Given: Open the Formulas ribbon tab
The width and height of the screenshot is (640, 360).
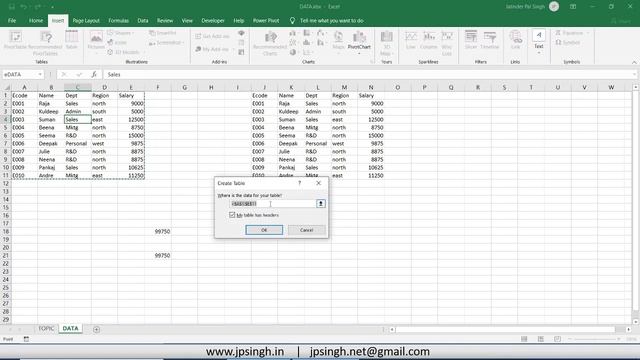Looking at the screenshot, I should tap(118, 20).
